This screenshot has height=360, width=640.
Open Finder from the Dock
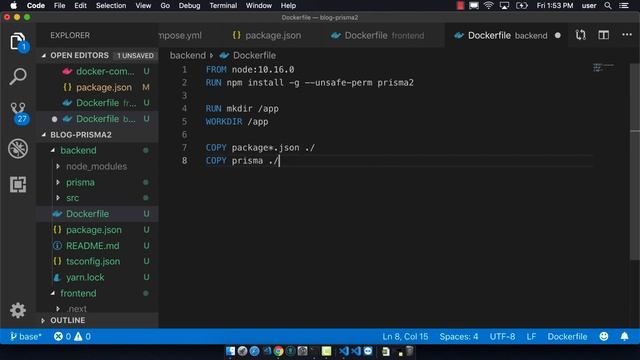(230, 351)
